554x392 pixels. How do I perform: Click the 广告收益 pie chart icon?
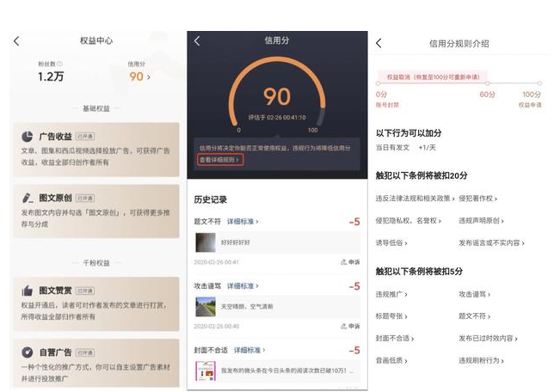coord(28,137)
